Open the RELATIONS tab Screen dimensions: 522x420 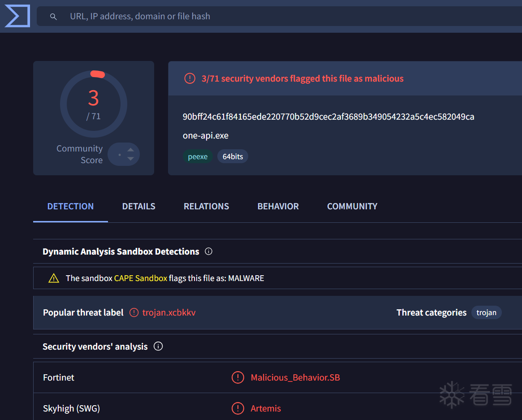207,207
